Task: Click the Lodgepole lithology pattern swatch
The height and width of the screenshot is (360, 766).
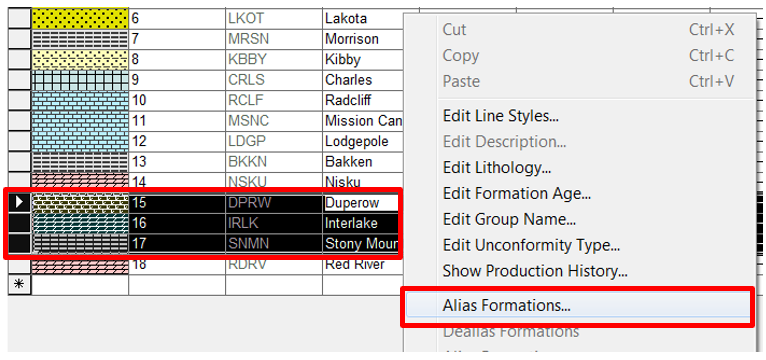Action: tap(80, 142)
